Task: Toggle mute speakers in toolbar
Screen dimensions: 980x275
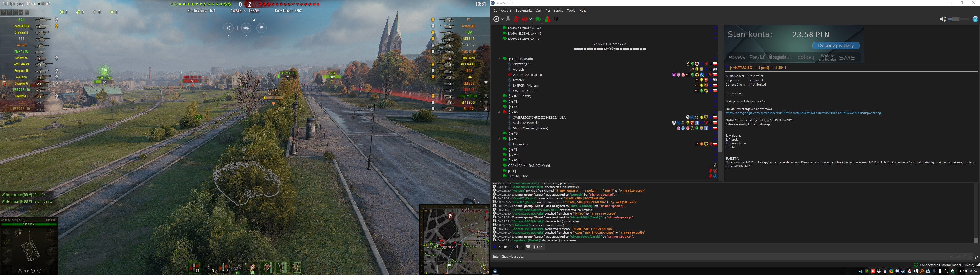Action: point(525,19)
